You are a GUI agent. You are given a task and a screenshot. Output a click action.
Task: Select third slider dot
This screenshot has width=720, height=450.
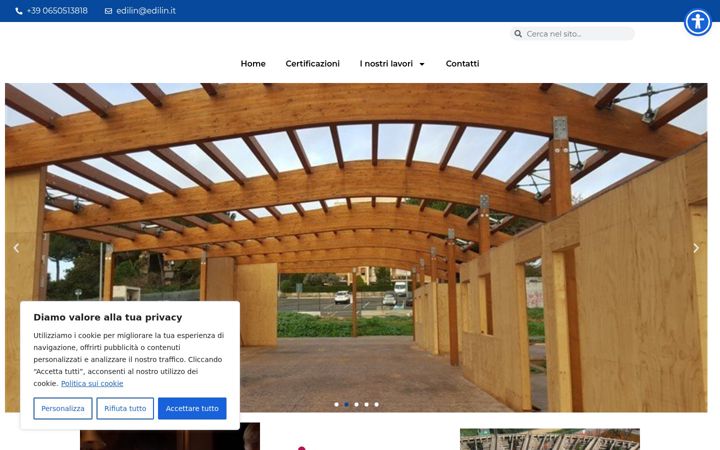356,405
